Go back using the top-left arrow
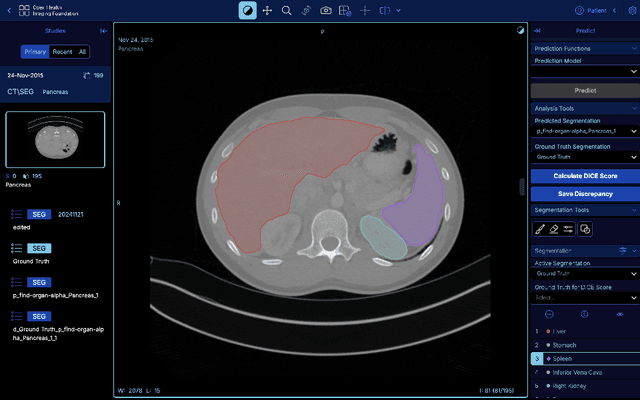640x400 pixels. pos(9,11)
